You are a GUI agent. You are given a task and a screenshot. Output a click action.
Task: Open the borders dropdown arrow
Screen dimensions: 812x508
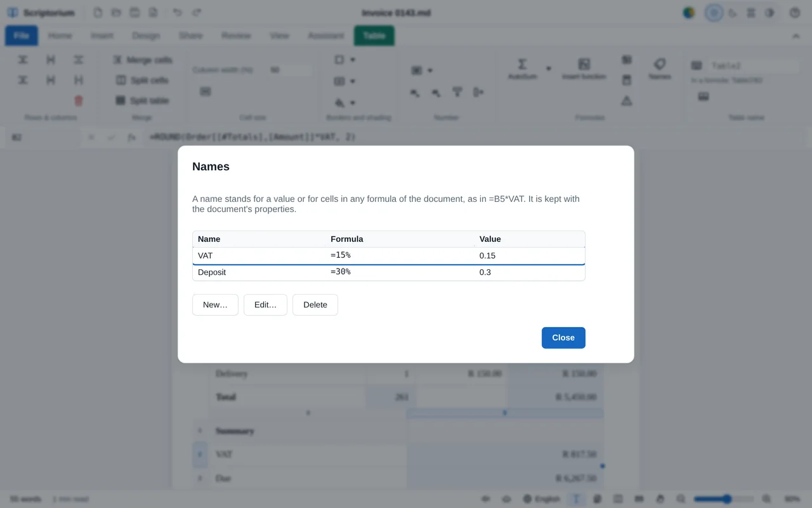(x=353, y=60)
